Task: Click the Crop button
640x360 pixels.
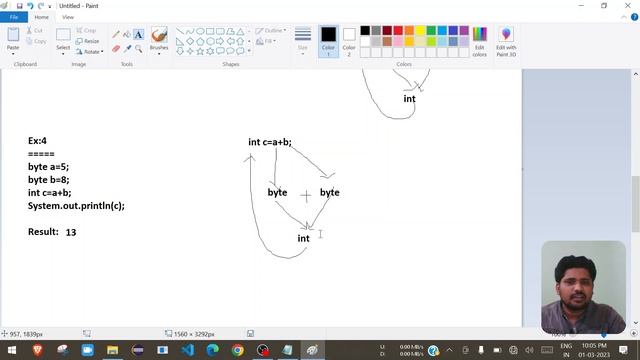Action: point(86,31)
